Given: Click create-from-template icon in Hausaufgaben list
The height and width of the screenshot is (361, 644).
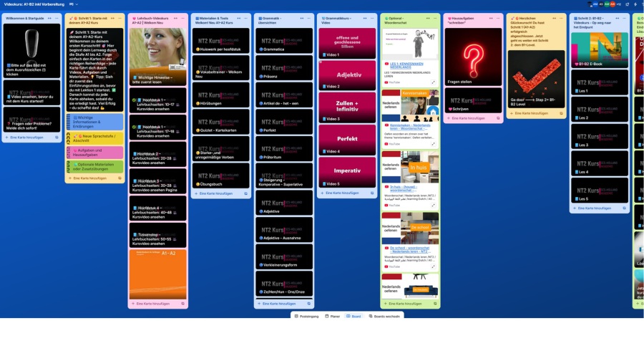Looking at the screenshot, I should point(497,118).
